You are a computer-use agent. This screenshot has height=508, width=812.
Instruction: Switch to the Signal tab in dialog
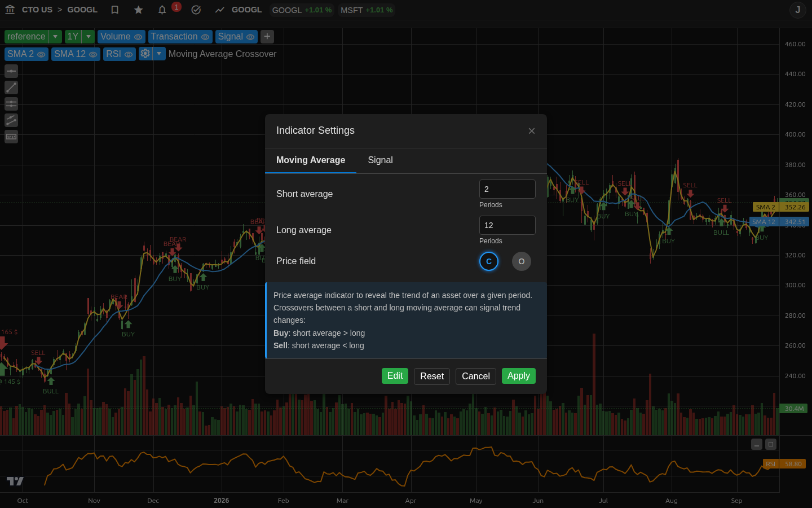point(381,160)
